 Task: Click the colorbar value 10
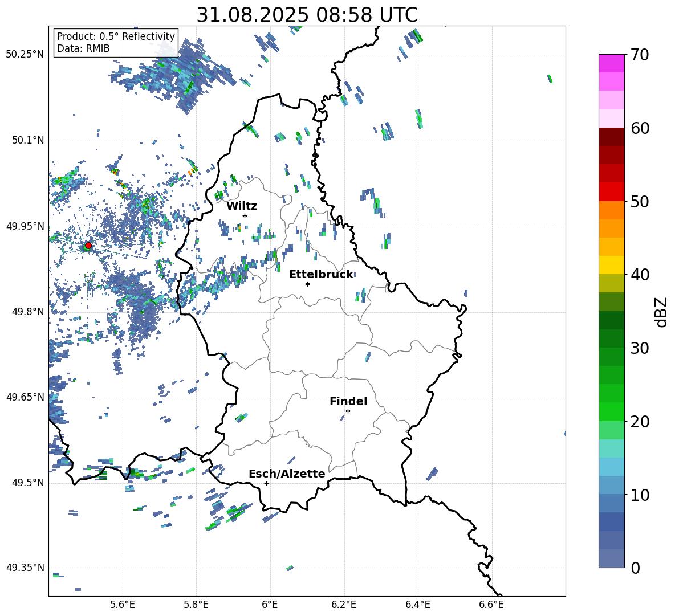pyautogui.click(x=640, y=495)
